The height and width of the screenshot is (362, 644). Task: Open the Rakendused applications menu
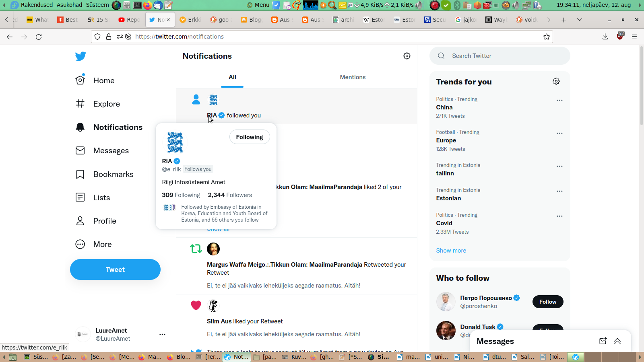37,5
